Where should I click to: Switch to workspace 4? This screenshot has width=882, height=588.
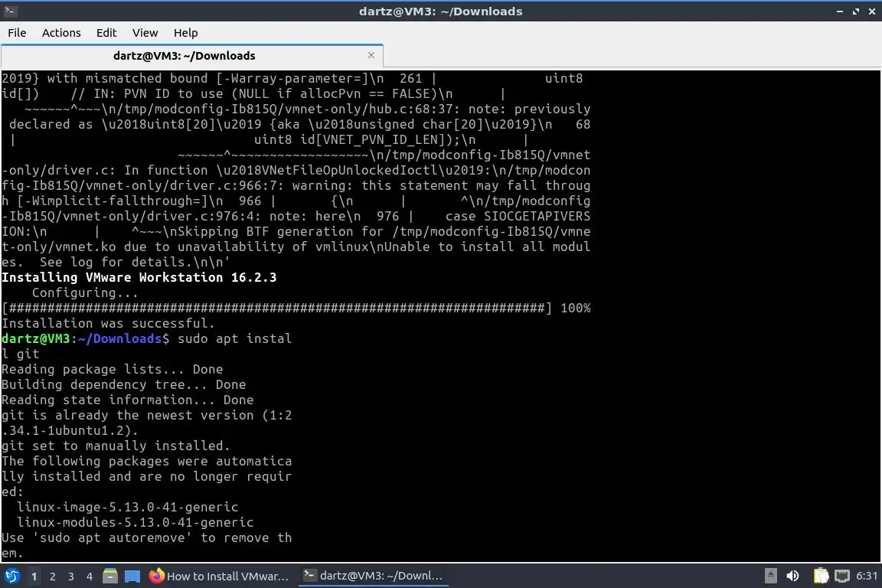(x=90, y=577)
